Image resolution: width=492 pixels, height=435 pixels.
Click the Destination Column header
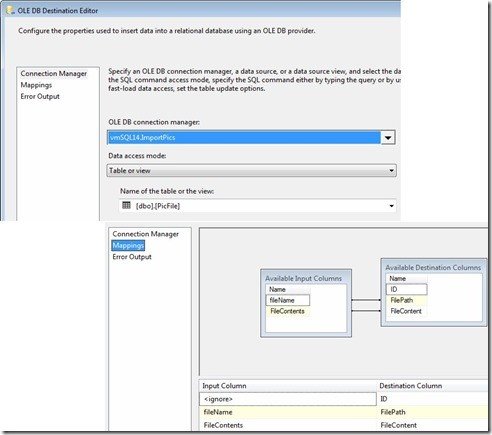coord(411,386)
